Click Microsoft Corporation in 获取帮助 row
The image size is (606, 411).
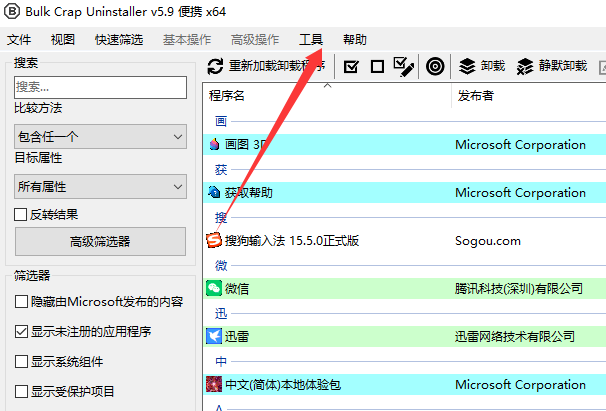point(520,193)
